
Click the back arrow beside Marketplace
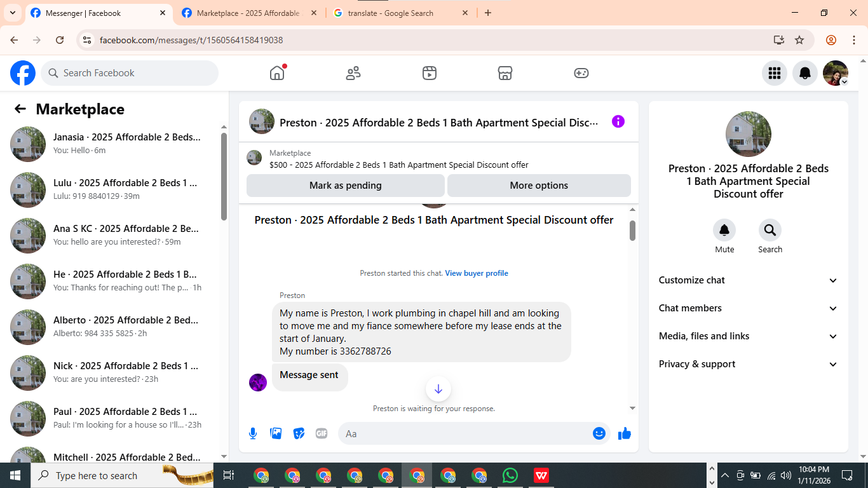pyautogui.click(x=20, y=109)
